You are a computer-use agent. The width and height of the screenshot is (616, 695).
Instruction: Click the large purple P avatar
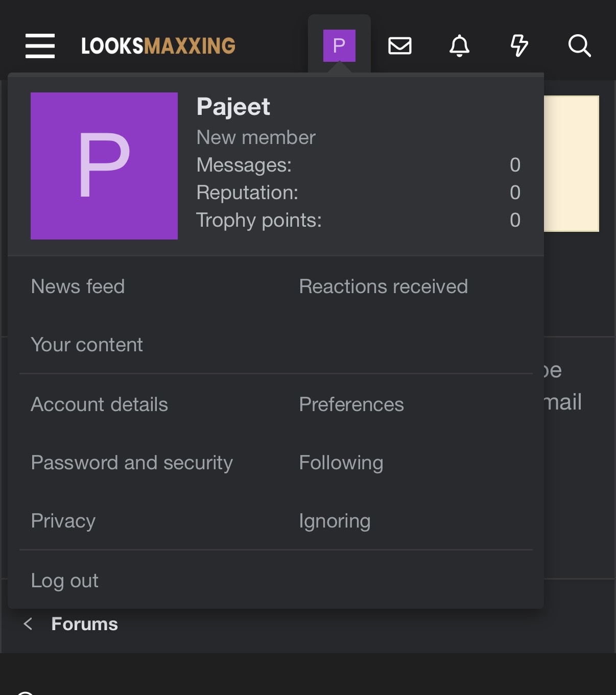pyautogui.click(x=104, y=166)
